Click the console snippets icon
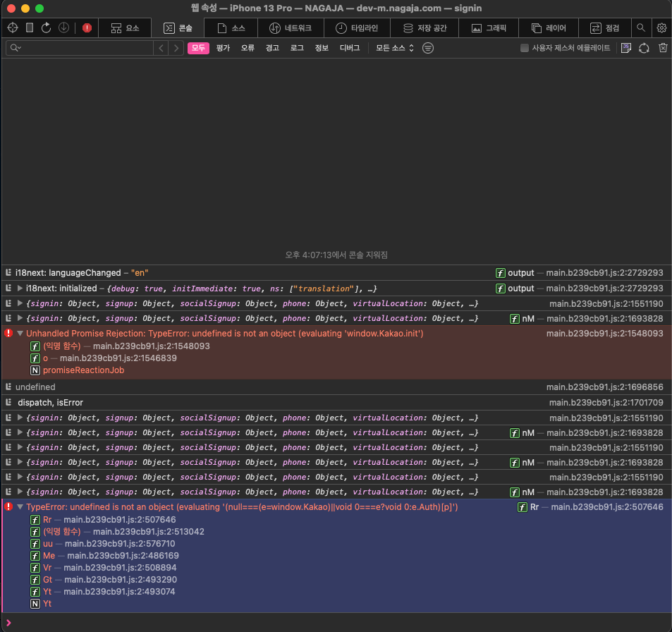 [x=625, y=48]
